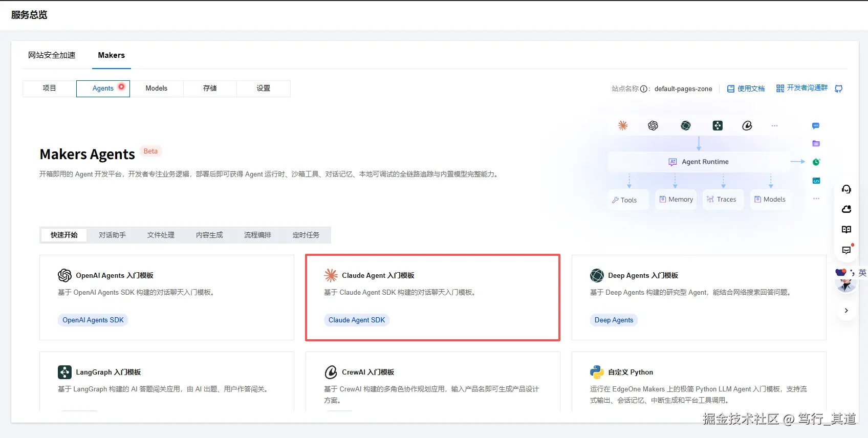
Task: Click the Tools box in the diagram
Action: click(628, 200)
